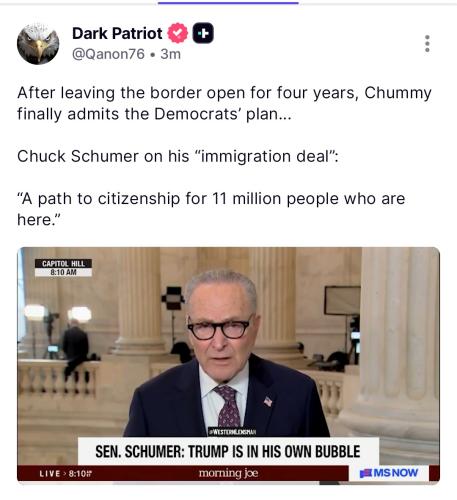Click the WESTERNLENSMAN watermark
Viewport: 457px width, 500px height.
click(x=232, y=432)
